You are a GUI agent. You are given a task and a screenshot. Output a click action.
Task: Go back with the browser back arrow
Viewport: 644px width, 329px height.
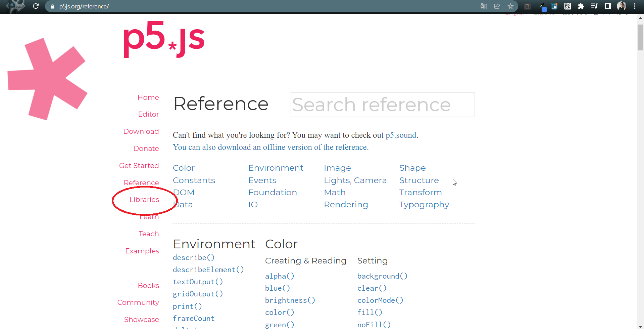9,6
